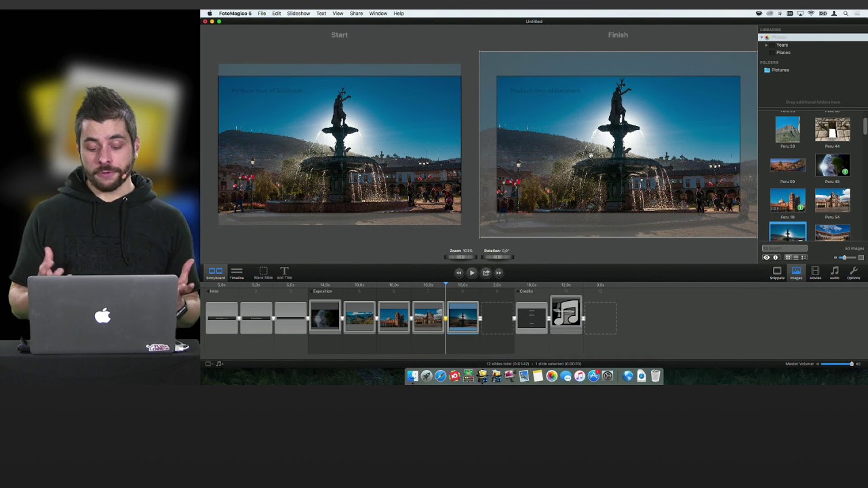Pick the Peru 45 earth image
The width and height of the screenshot is (868, 488).
click(832, 165)
